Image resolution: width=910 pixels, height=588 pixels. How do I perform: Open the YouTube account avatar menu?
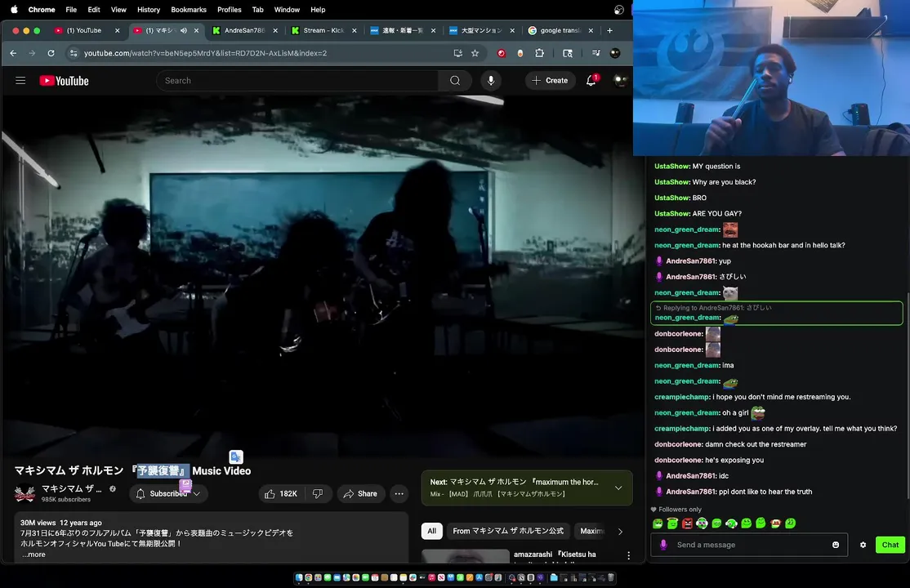tap(620, 81)
